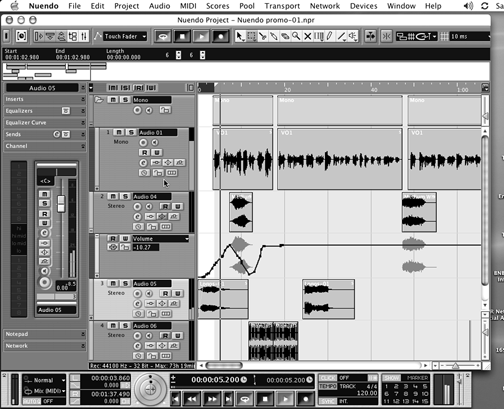This screenshot has height=409, width=504.
Task: Select the Draw pencil tool
Action: pos(330,36)
